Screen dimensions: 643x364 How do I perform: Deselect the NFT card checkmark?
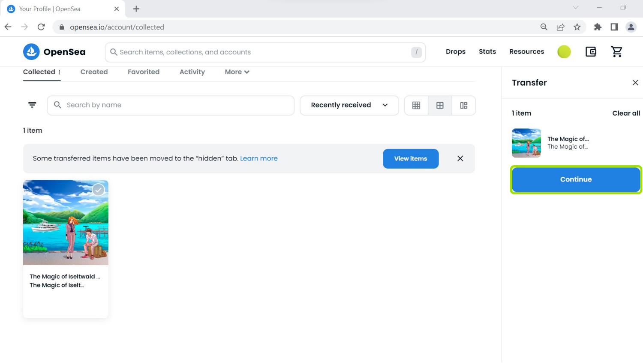(99, 190)
